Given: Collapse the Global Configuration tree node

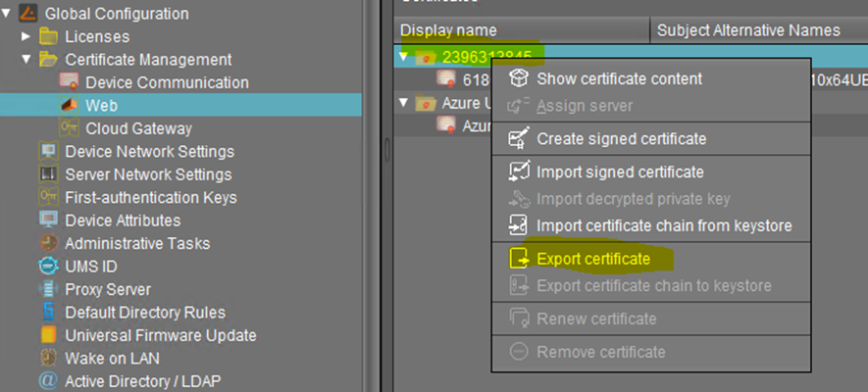Looking at the screenshot, I should [x=9, y=14].
